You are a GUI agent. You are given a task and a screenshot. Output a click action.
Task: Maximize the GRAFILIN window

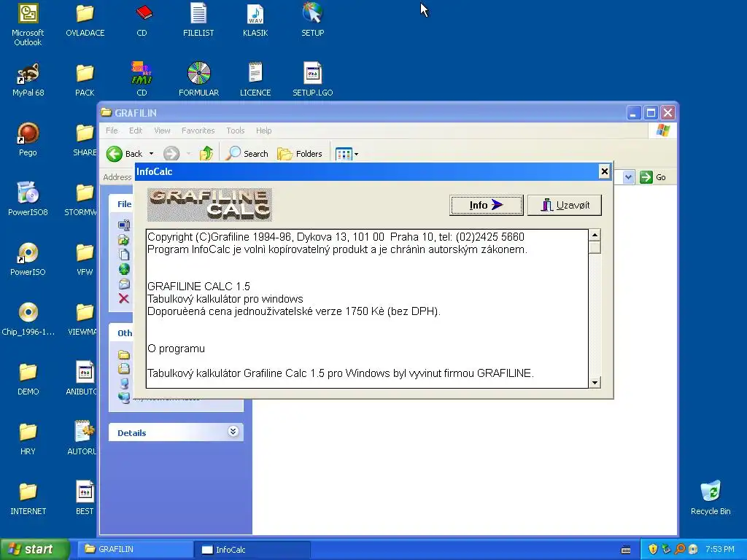(x=651, y=113)
